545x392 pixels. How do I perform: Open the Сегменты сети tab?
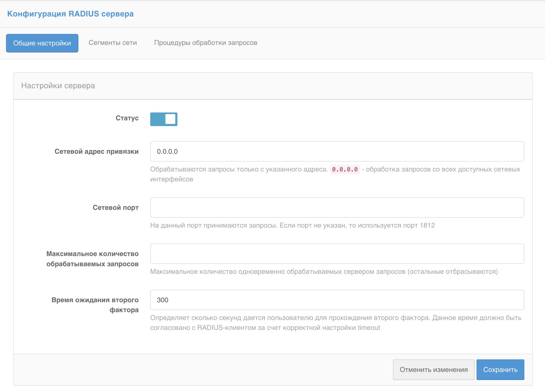point(113,43)
